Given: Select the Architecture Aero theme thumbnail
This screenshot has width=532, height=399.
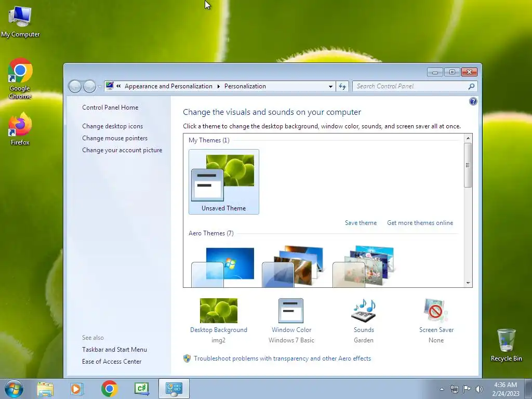Looking at the screenshot, I should [293, 267].
